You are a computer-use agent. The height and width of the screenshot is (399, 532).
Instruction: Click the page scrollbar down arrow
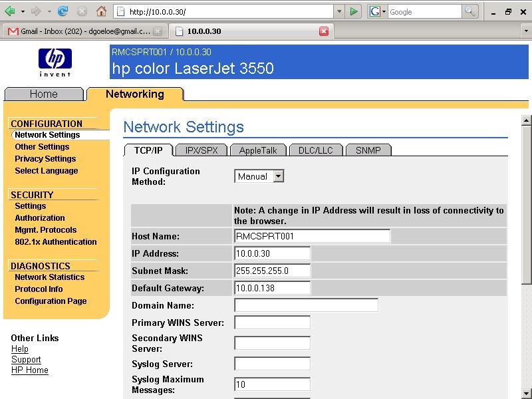click(526, 393)
